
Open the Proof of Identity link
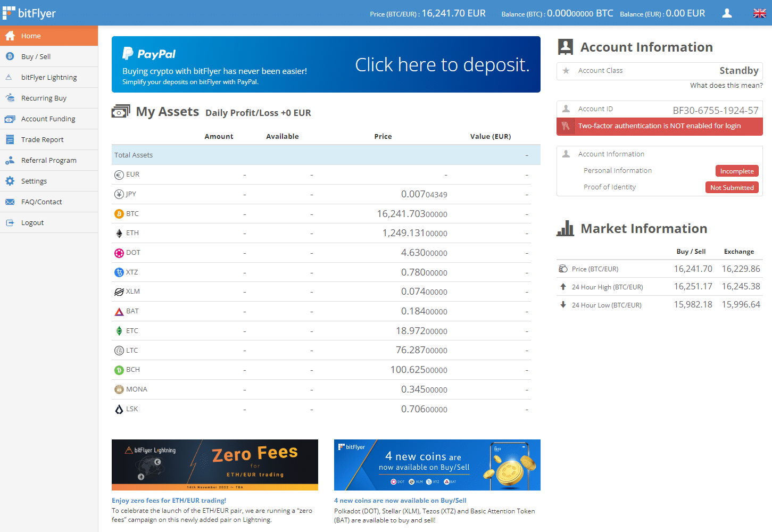[x=610, y=187]
